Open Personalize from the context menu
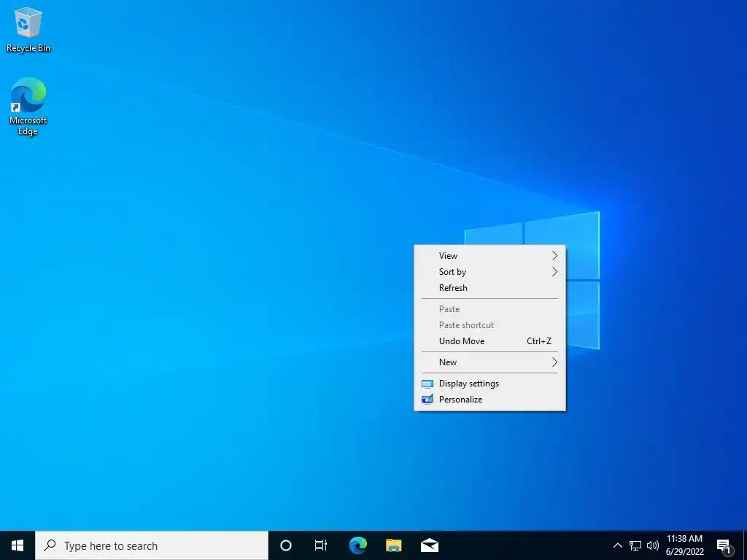The width and height of the screenshot is (747, 560). (489, 400)
